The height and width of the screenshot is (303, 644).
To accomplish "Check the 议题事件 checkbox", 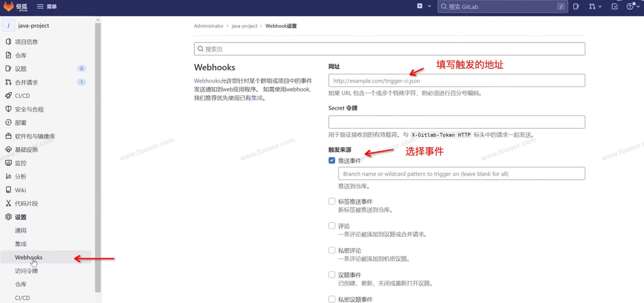I will (x=332, y=275).
